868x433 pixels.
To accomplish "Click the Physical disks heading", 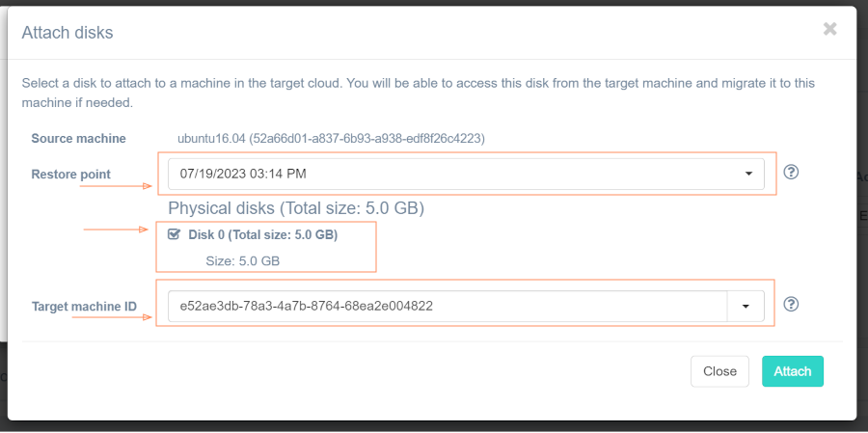I will click(x=296, y=207).
